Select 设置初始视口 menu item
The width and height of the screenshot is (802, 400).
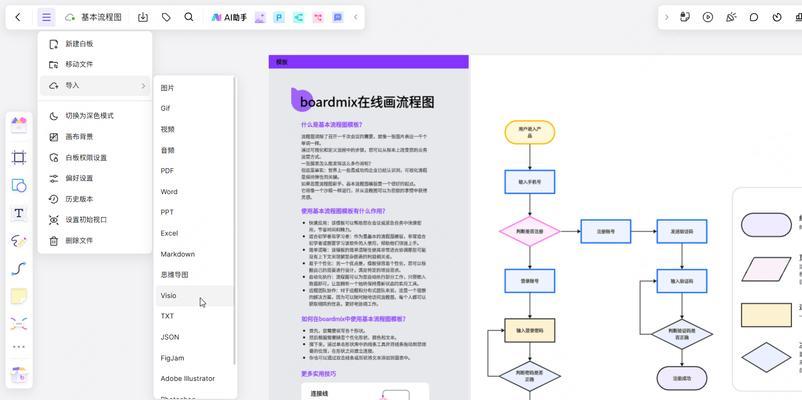click(x=95, y=220)
